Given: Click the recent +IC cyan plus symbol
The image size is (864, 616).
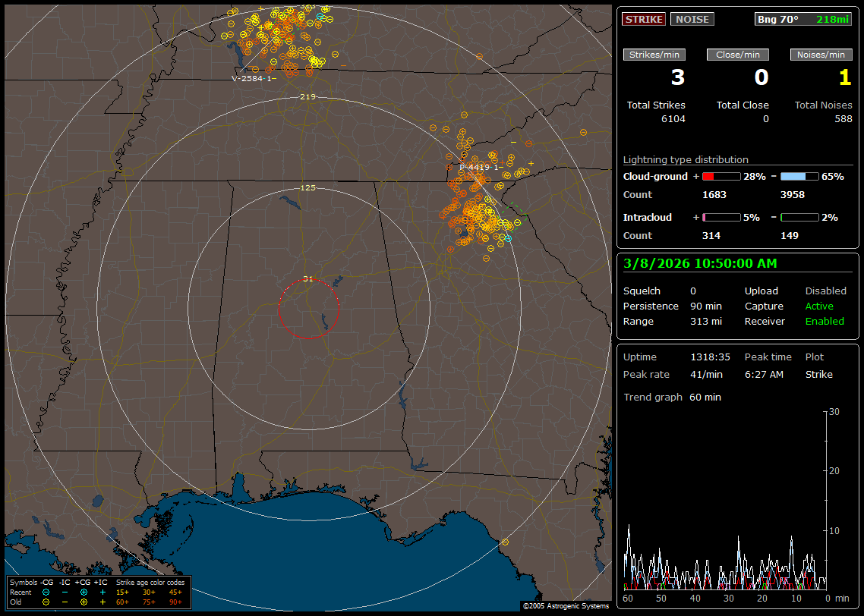Looking at the screenshot, I should (x=102, y=592).
